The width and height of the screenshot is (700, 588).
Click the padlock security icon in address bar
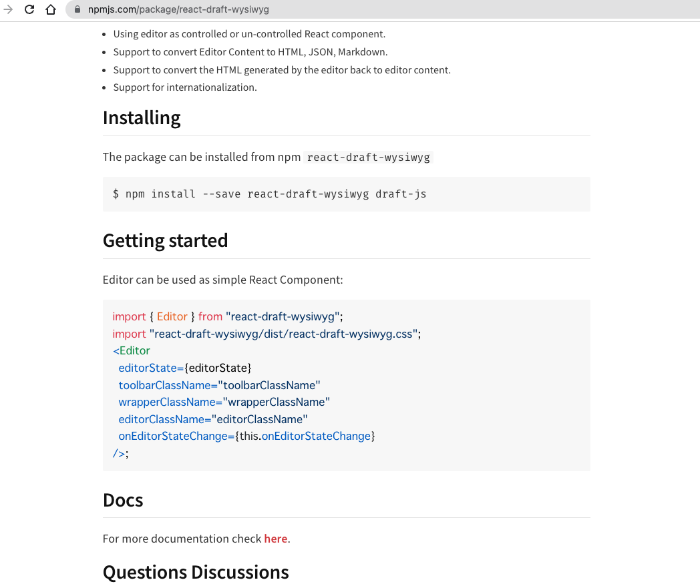(79, 9)
